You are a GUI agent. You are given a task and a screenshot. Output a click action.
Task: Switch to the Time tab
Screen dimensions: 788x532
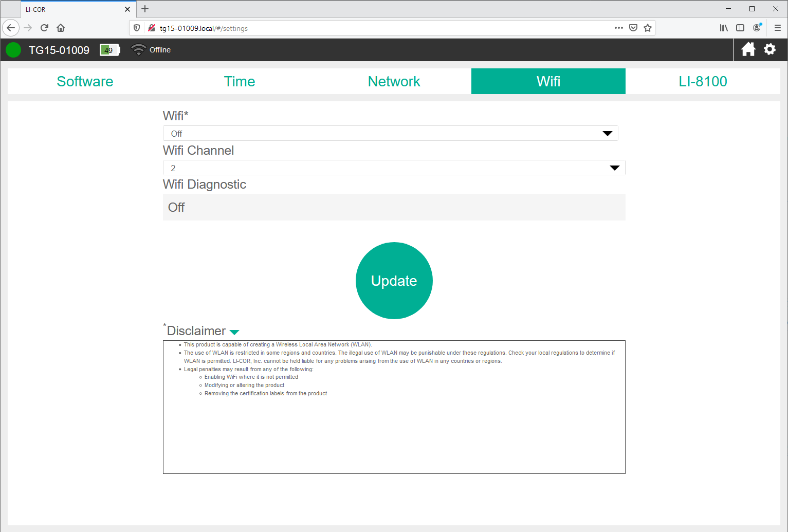pos(240,81)
